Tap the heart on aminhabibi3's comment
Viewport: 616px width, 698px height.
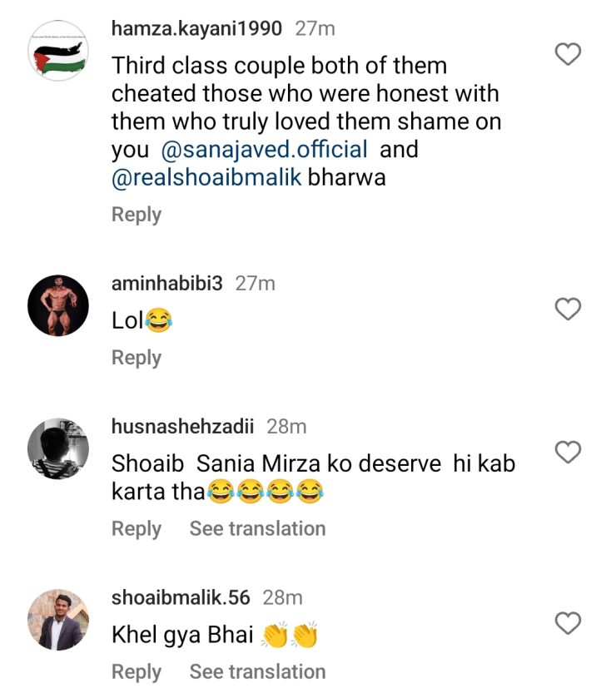pos(568,310)
